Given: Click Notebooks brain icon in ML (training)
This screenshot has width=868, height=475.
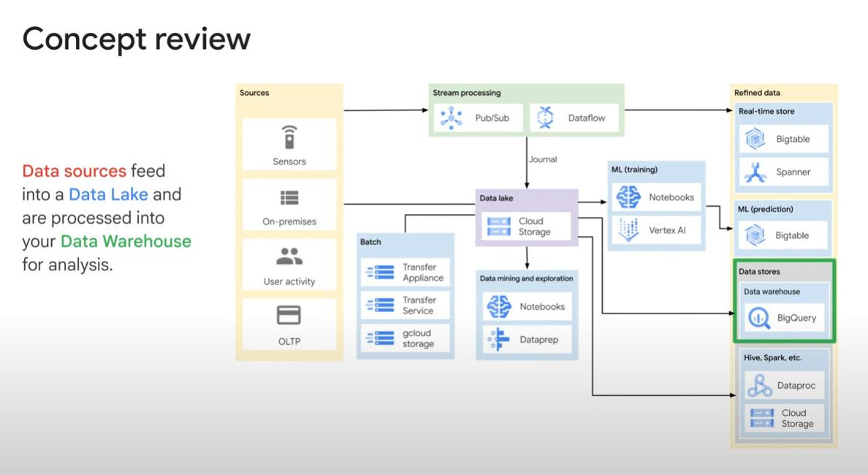Looking at the screenshot, I should tap(628, 197).
